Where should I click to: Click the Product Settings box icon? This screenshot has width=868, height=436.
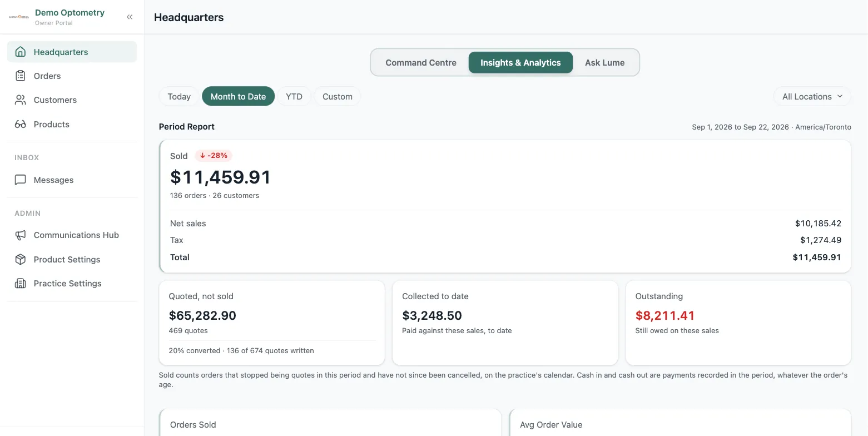(21, 259)
